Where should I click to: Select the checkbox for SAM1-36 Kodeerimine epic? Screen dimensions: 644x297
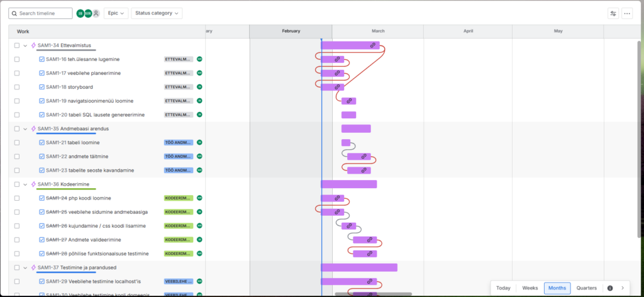pos(17,184)
